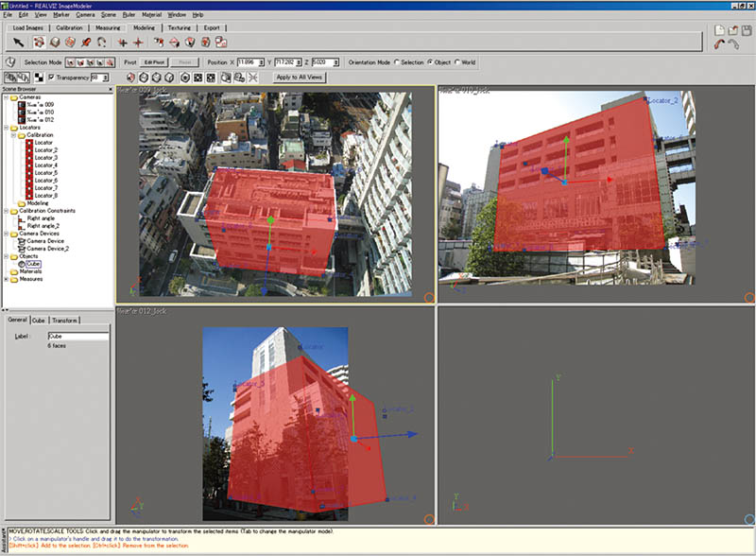Close the Scene Browser panel

111,89
